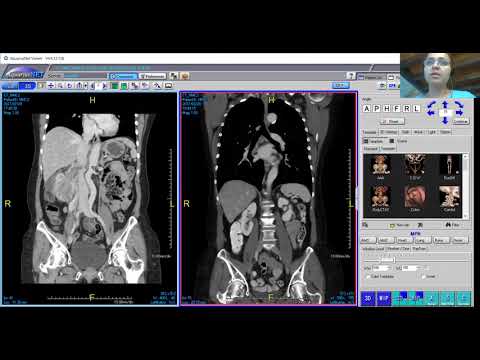Set view angle to A (anterior)
Viewport: 480px width, 360px height.
click(367, 108)
